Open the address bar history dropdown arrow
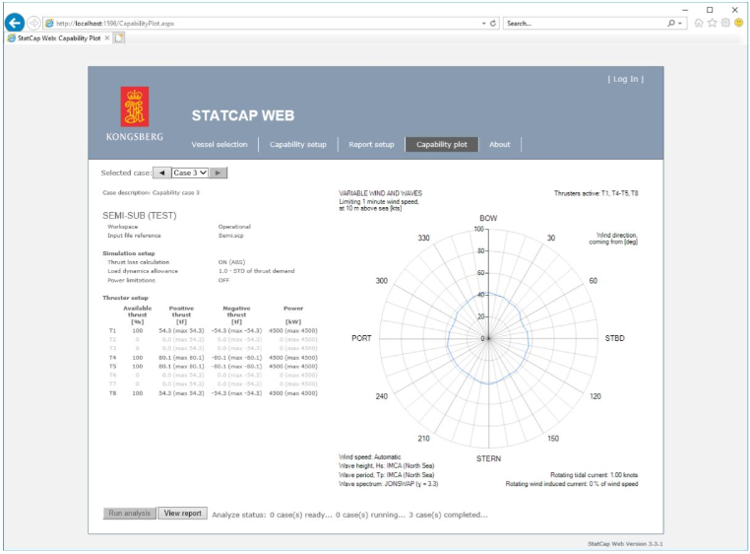750x554 pixels. tap(484, 23)
